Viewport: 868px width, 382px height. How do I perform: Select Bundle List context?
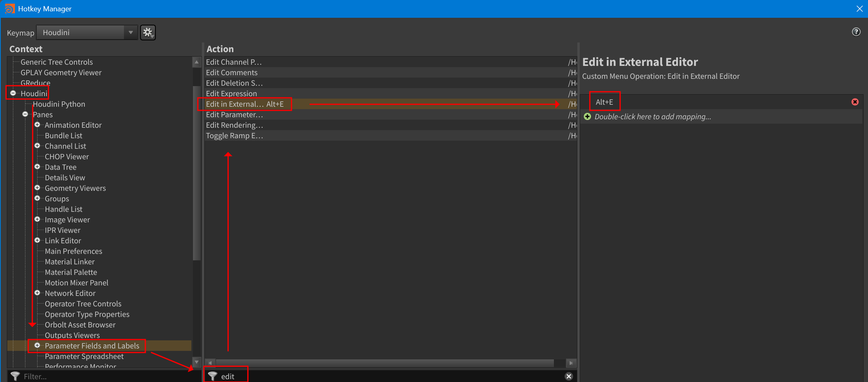(x=63, y=135)
